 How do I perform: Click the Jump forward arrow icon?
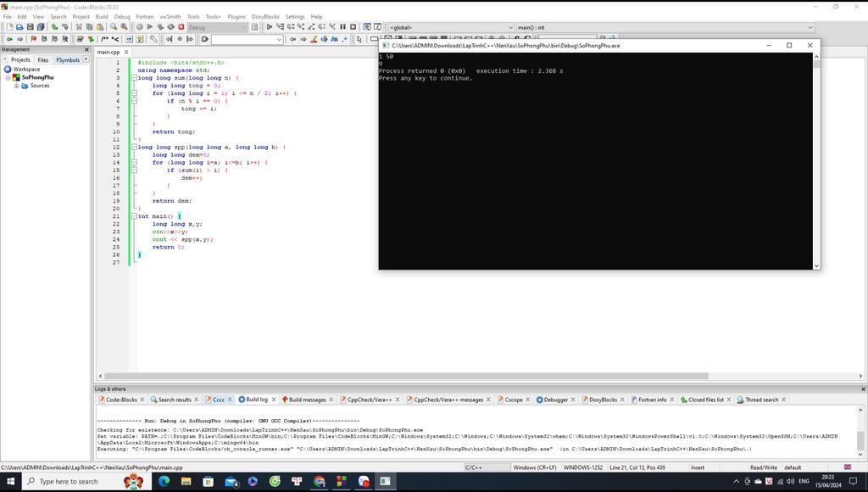(x=19, y=39)
